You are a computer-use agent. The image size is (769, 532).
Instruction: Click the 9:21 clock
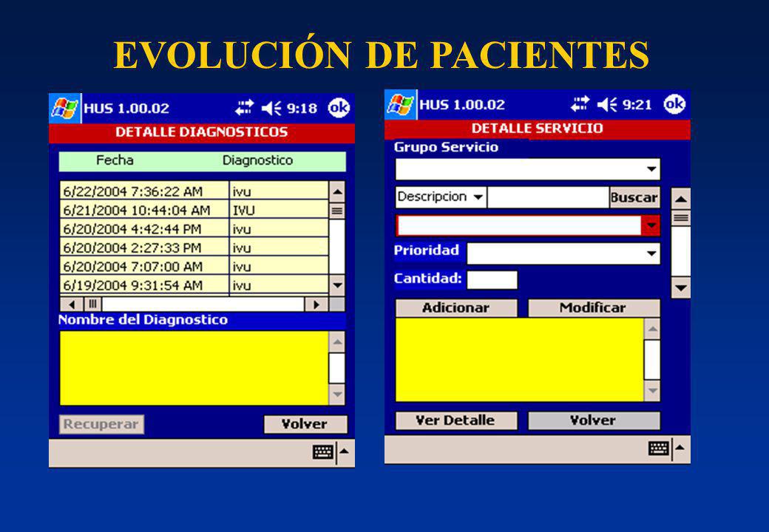pyautogui.click(x=637, y=104)
